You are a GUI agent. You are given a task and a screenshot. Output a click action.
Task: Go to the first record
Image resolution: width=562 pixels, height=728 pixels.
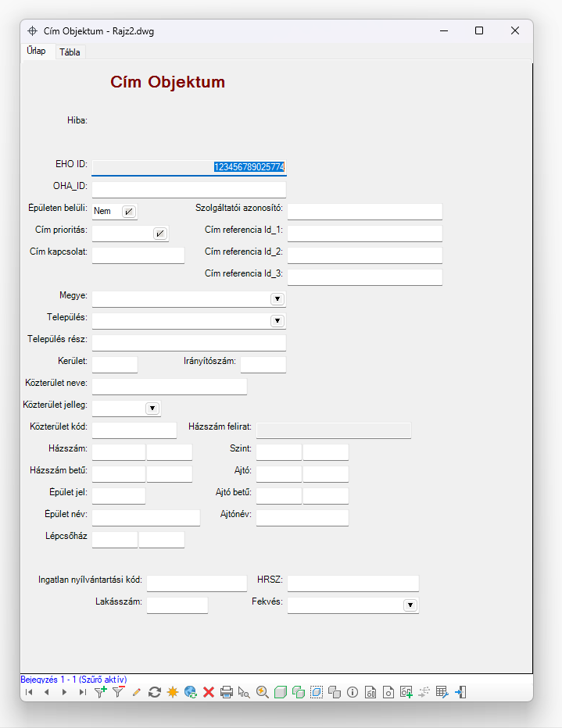click(x=29, y=692)
